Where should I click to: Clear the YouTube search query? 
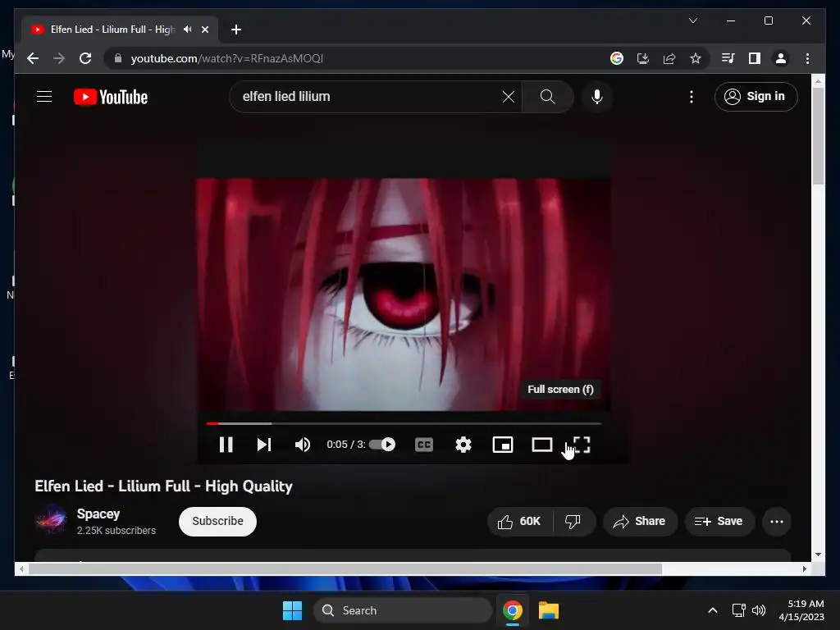(509, 97)
